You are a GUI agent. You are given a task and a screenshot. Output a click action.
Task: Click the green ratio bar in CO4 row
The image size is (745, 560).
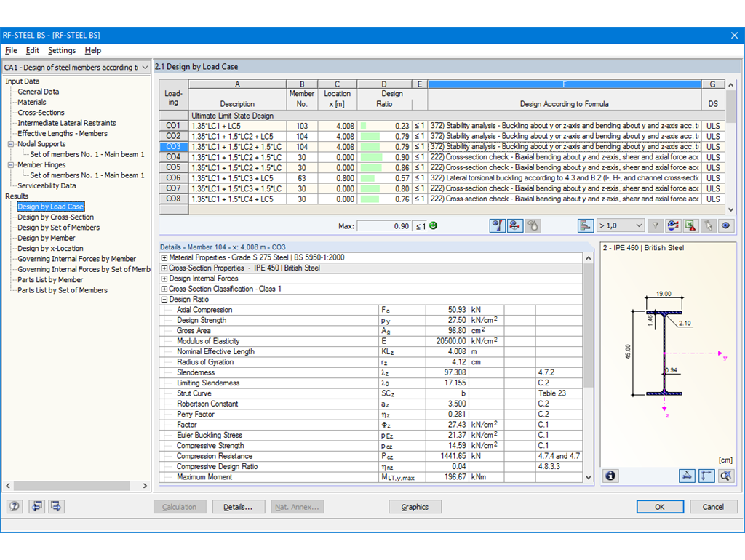coord(372,157)
